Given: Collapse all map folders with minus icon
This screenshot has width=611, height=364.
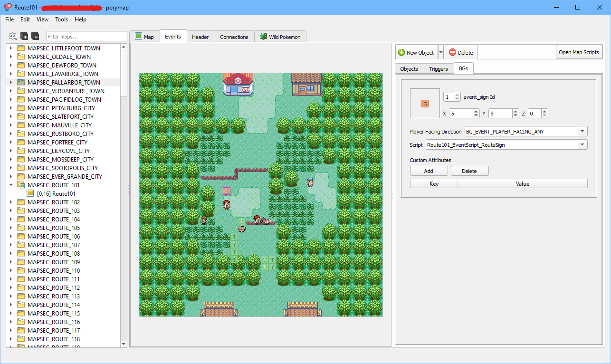Looking at the screenshot, I should 35,37.
